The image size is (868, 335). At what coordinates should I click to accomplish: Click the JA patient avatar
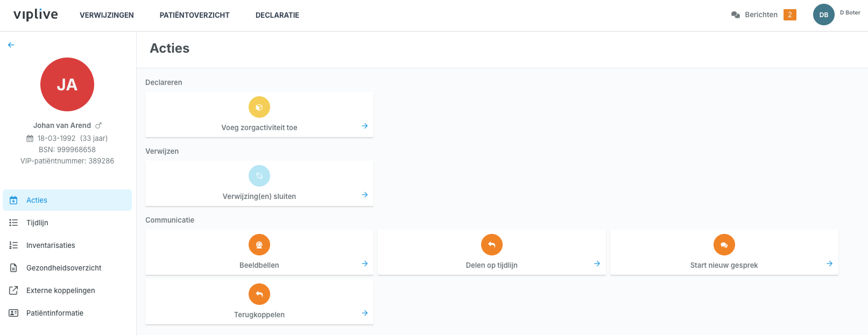(67, 84)
